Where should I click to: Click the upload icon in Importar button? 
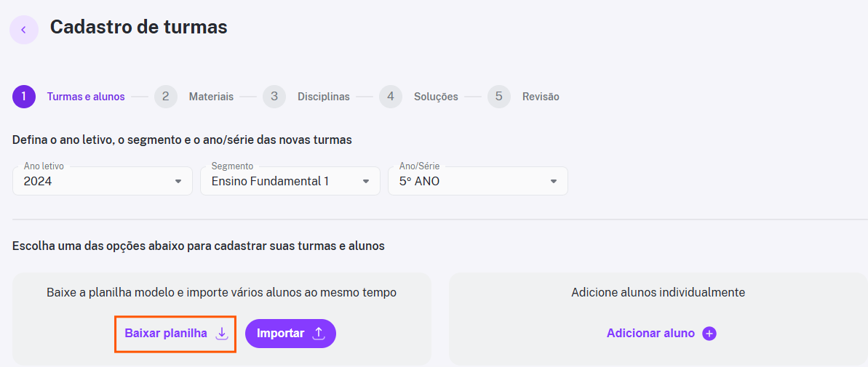[318, 334]
